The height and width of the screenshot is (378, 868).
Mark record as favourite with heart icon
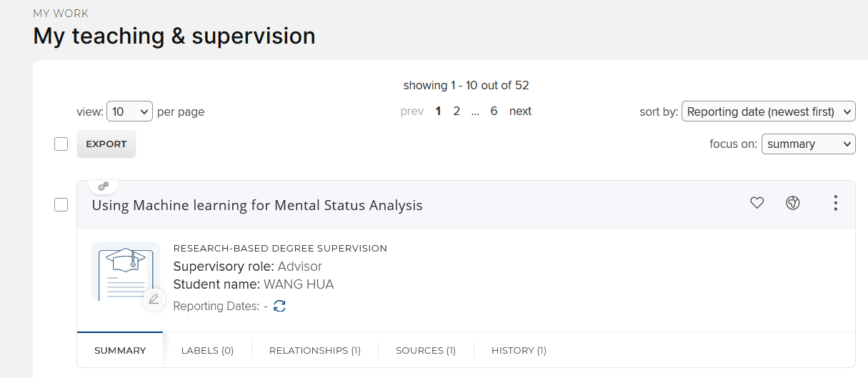point(757,204)
